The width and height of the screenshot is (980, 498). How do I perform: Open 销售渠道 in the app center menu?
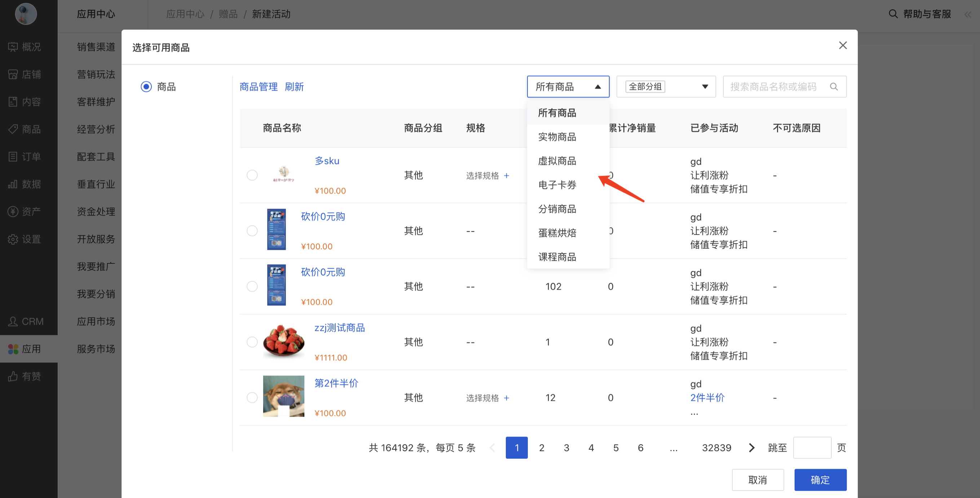pyautogui.click(x=96, y=47)
